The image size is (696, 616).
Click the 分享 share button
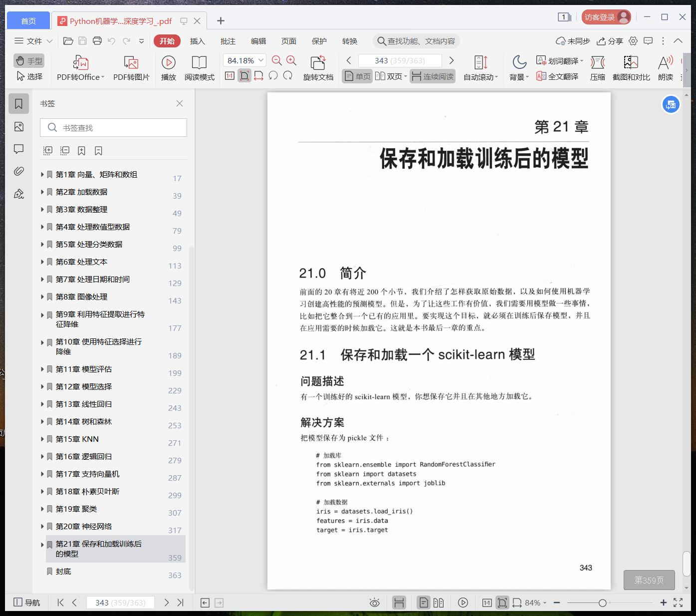pos(610,41)
